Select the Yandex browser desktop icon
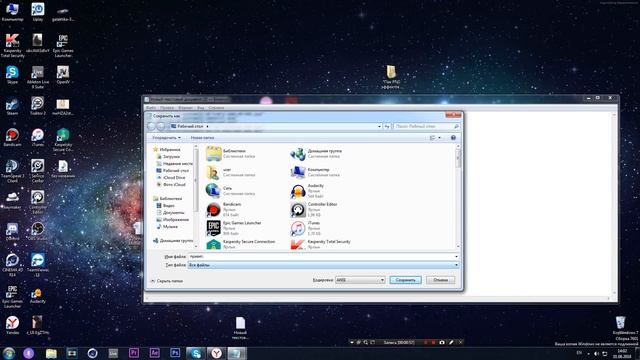Image resolution: width=640 pixels, height=360 pixels. tap(12, 325)
